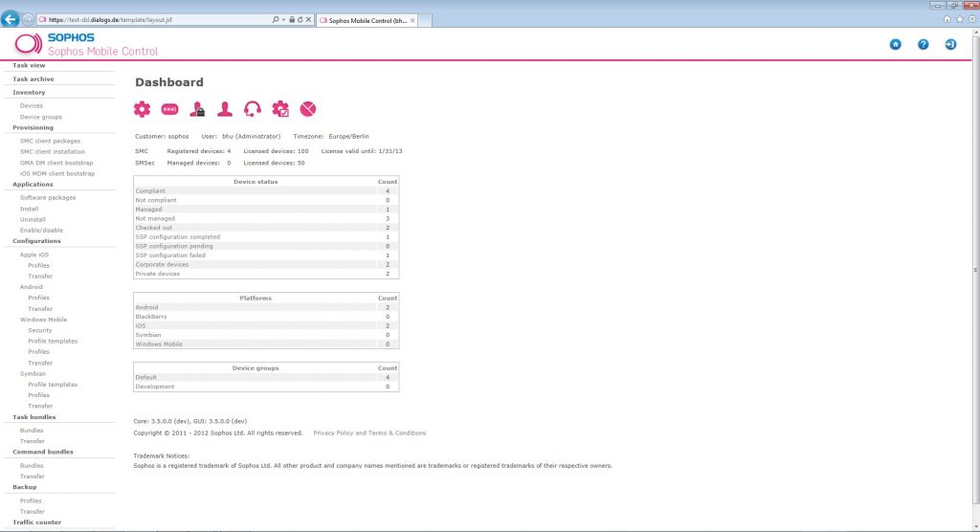980x532 pixels.
Task: Click the browser address bar URL
Action: (110, 19)
